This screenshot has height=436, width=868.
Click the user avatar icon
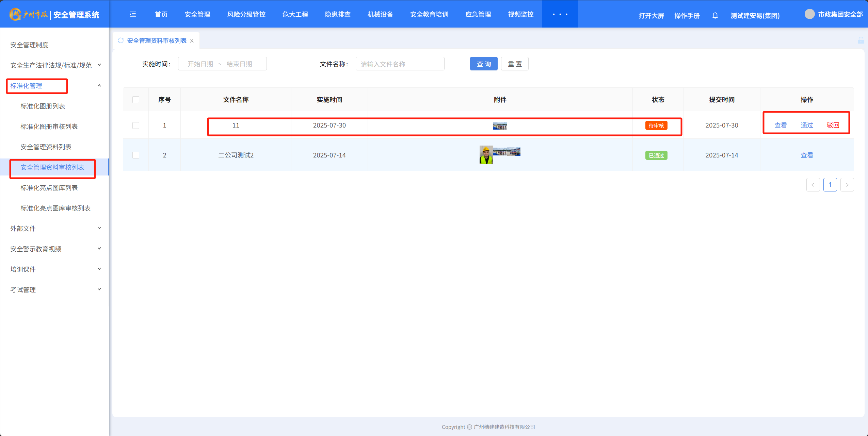pyautogui.click(x=809, y=14)
